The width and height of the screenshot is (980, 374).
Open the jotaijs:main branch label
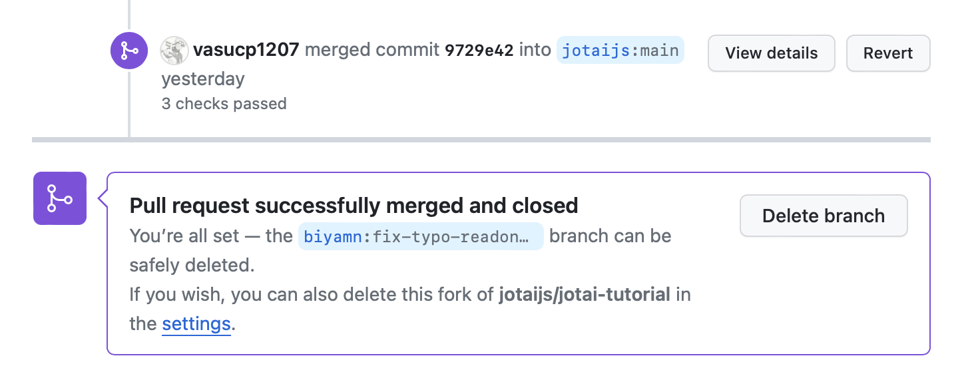(x=620, y=51)
